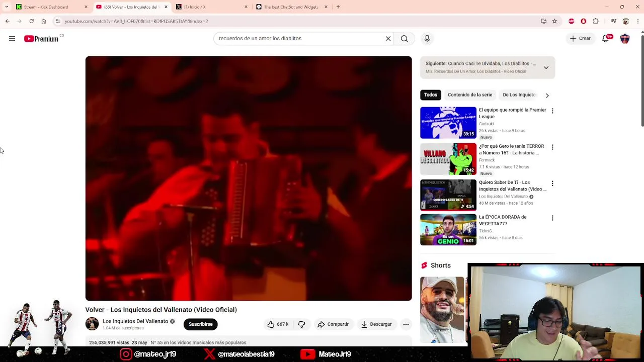Open Los Inquietos Del Vallenato channel avatar
644x362 pixels.
pyautogui.click(x=92, y=324)
